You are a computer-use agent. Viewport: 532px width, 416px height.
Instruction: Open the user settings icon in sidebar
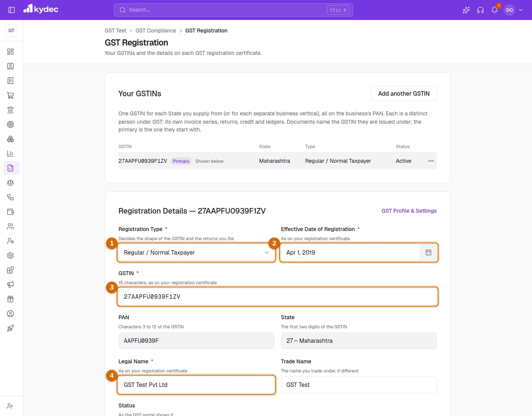10,241
